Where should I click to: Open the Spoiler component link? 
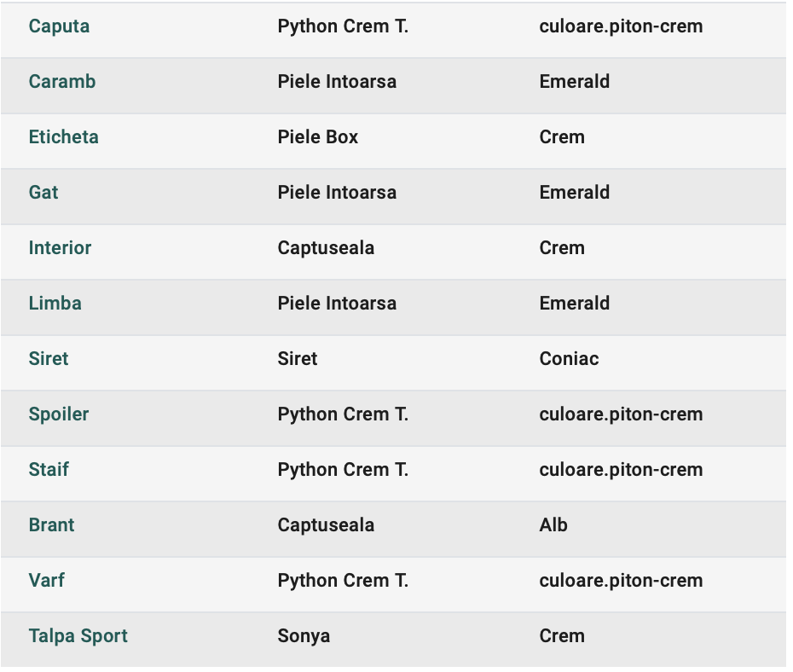(x=59, y=414)
